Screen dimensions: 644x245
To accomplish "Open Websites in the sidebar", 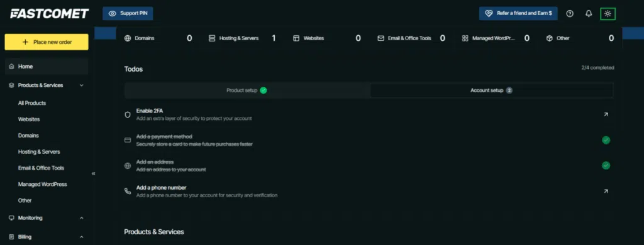I will 29,119.
